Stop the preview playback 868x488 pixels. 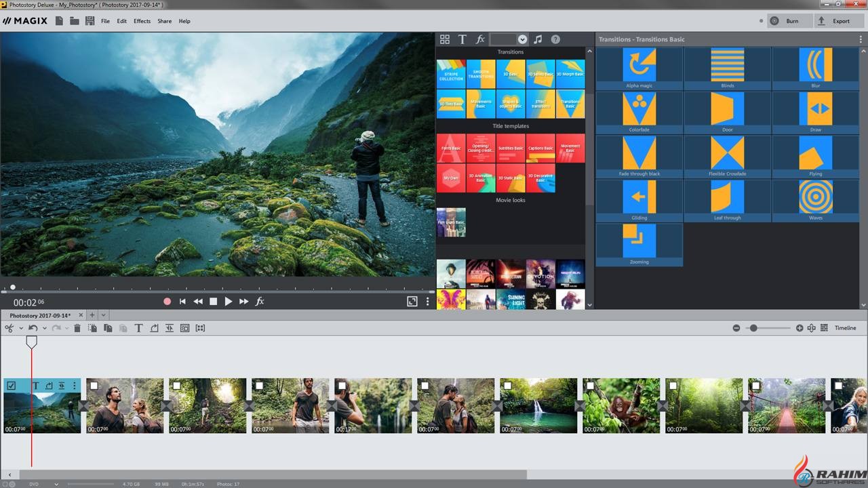click(213, 302)
